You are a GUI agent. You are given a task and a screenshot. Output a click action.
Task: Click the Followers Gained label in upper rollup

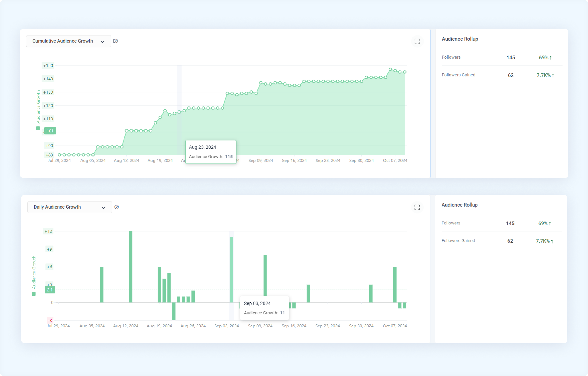click(459, 75)
